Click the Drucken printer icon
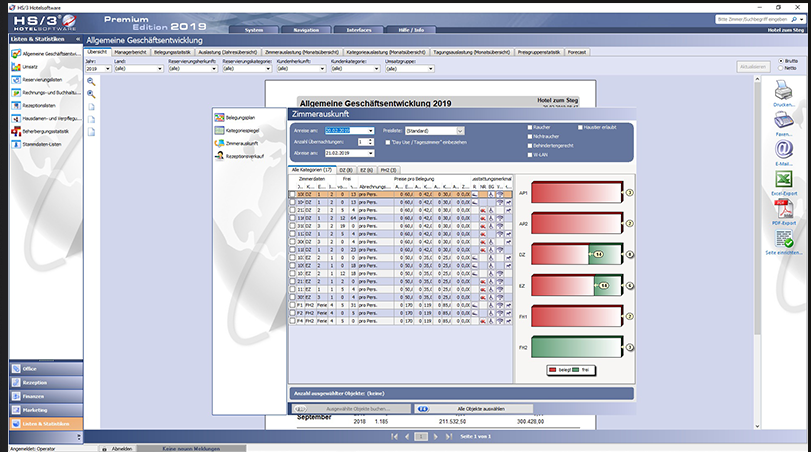The image size is (811, 452). tap(784, 91)
